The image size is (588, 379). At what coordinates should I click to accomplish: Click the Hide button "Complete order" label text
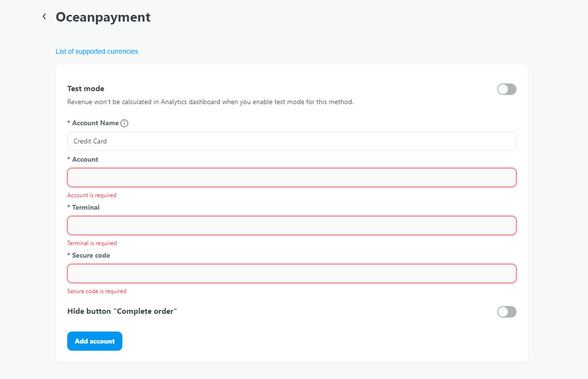[122, 311]
